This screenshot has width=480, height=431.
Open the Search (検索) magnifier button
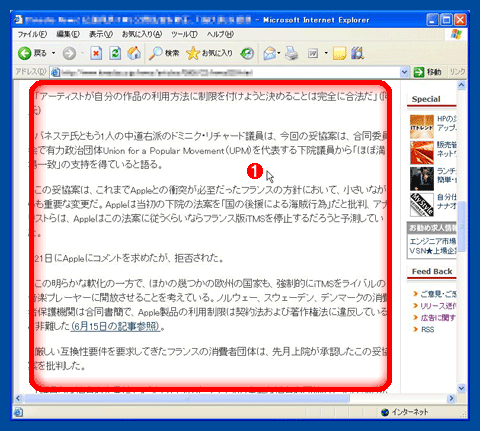coord(164,53)
